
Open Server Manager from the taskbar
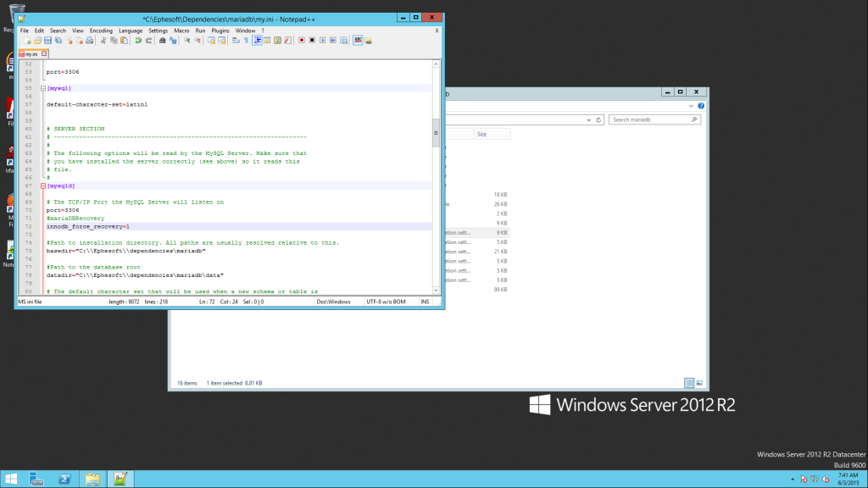(36, 480)
